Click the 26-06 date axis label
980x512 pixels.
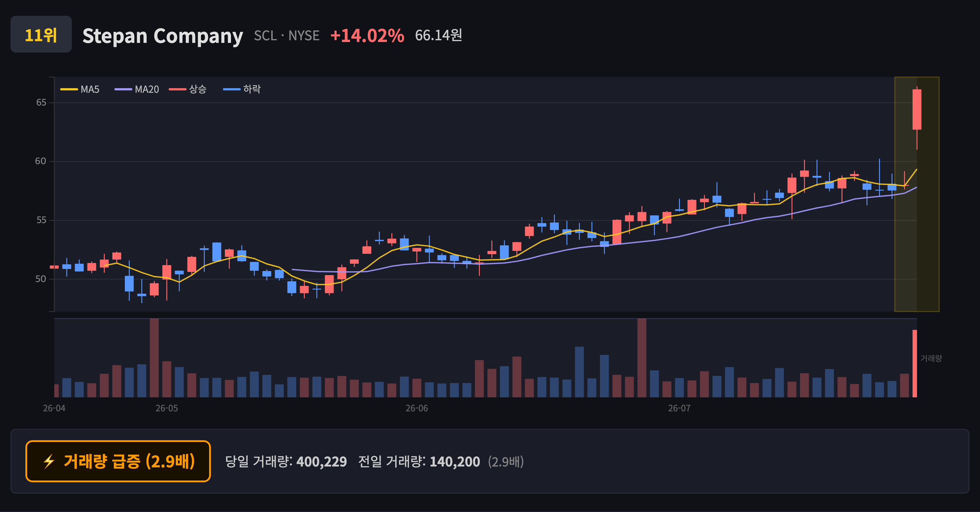(416, 408)
